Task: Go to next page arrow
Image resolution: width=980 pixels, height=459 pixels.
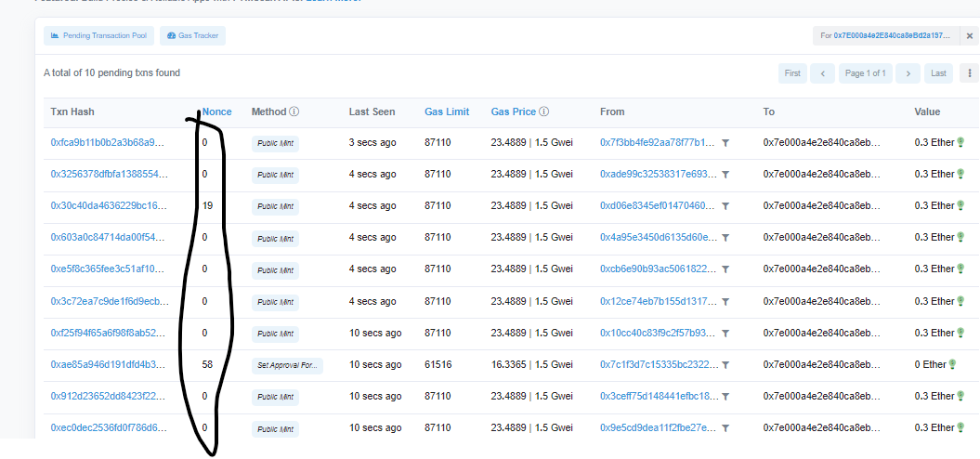Action: [x=908, y=73]
